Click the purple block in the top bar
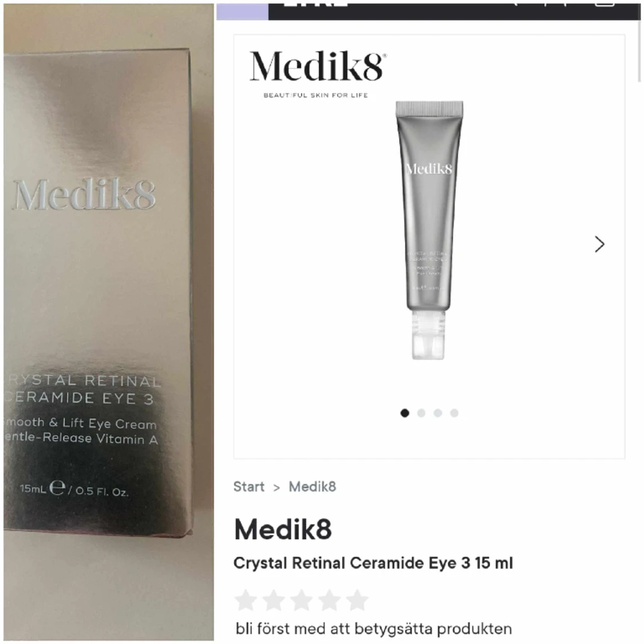 pos(242,11)
